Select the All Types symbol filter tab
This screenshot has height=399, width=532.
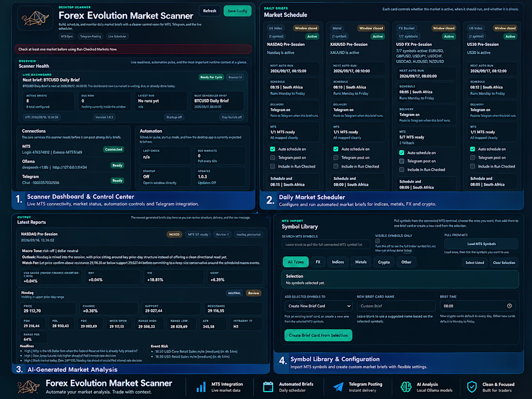pyautogui.click(x=296, y=262)
